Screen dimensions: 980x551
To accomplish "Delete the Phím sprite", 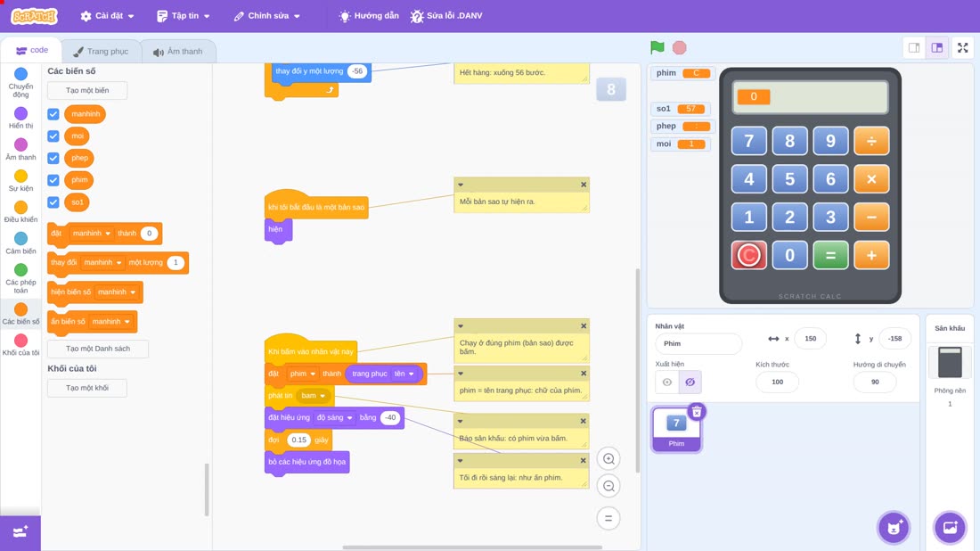I will click(x=697, y=412).
